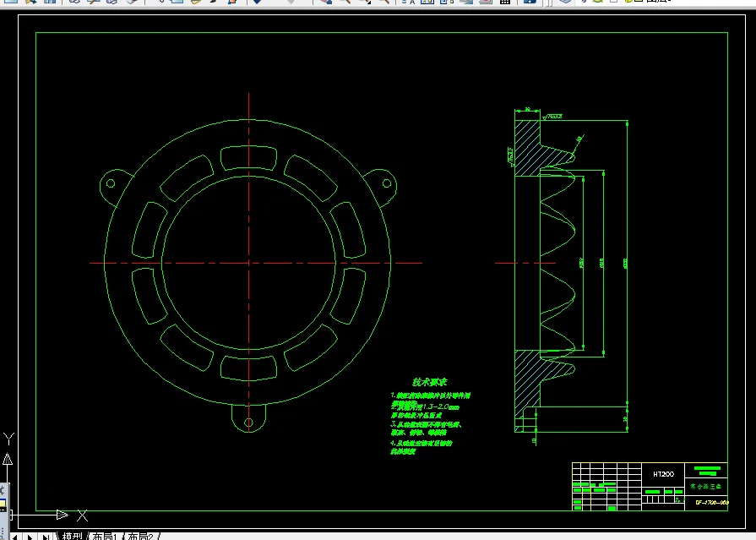Select the green part name in title block
756x540 pixels.
(x=706, y=487)
